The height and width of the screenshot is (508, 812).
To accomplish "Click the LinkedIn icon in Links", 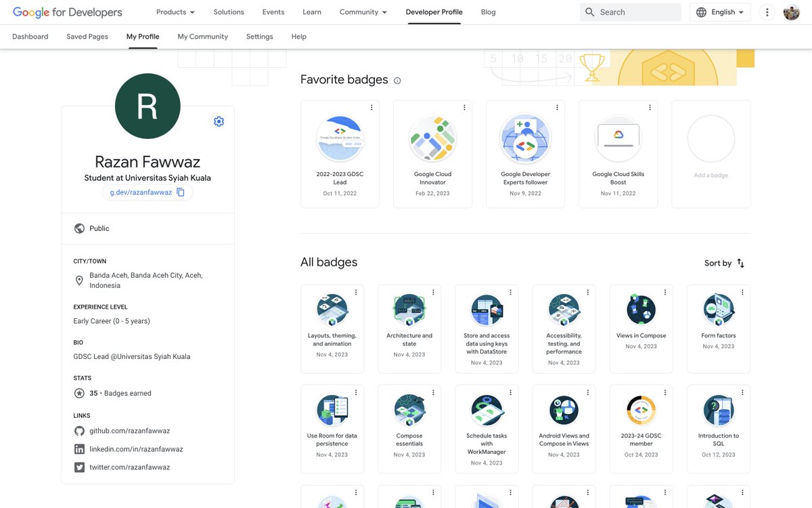I will [x=79, y=449].
